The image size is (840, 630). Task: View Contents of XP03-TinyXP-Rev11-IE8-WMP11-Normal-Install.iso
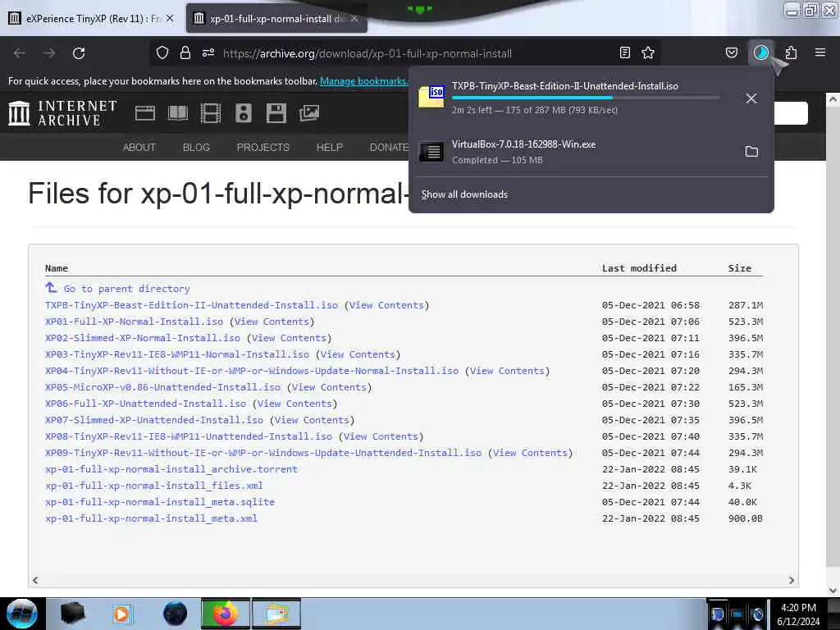click(x=358, y=354)
